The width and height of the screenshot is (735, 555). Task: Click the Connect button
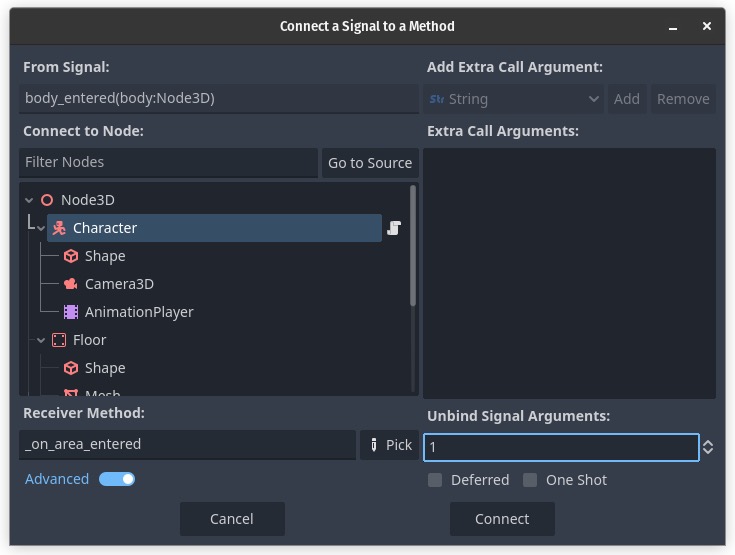point(502,519)
